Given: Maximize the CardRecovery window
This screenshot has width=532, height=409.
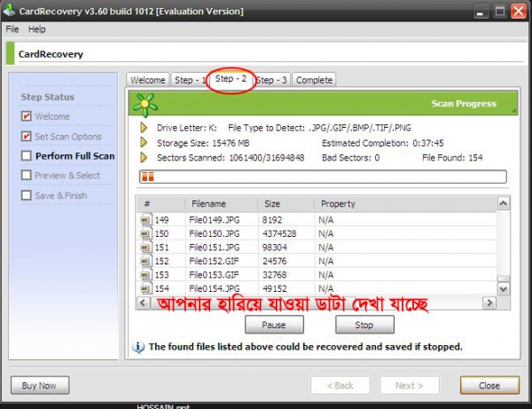Looking at the screenshot, I should click(x=500, y=12).
